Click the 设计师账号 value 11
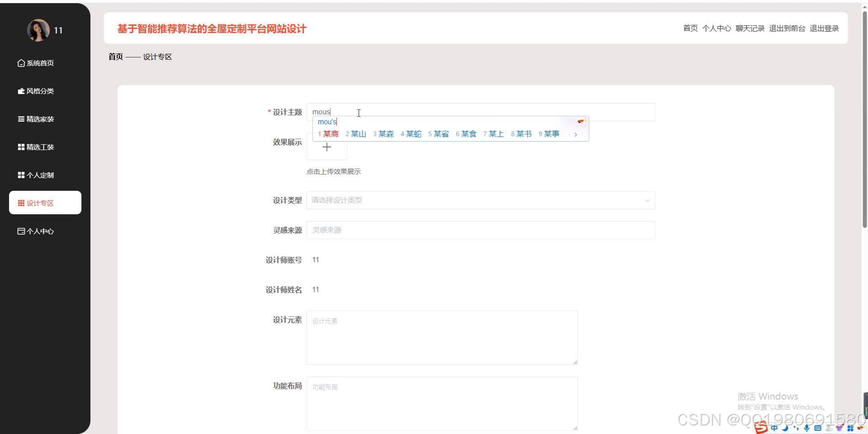 (x=316, y=260)
